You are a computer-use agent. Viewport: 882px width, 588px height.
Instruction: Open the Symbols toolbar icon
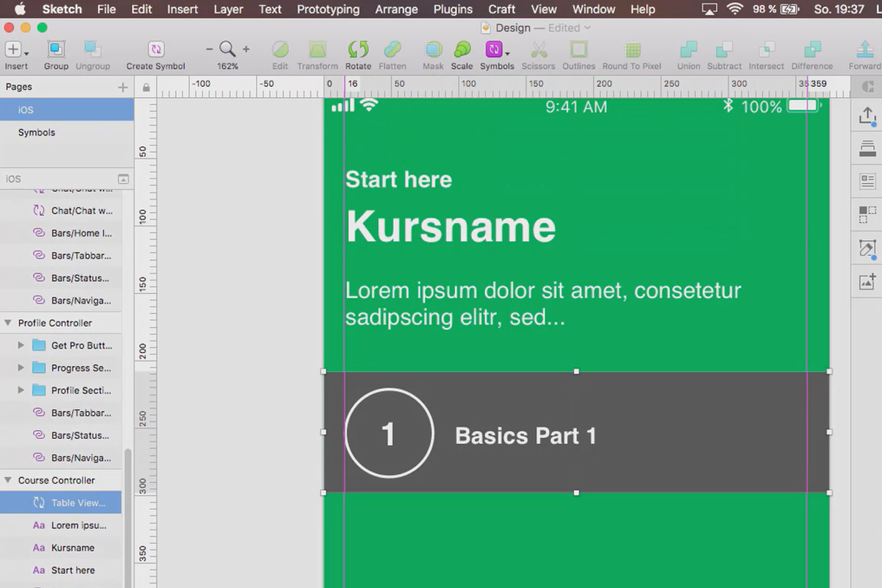click(x=497, y=54)
